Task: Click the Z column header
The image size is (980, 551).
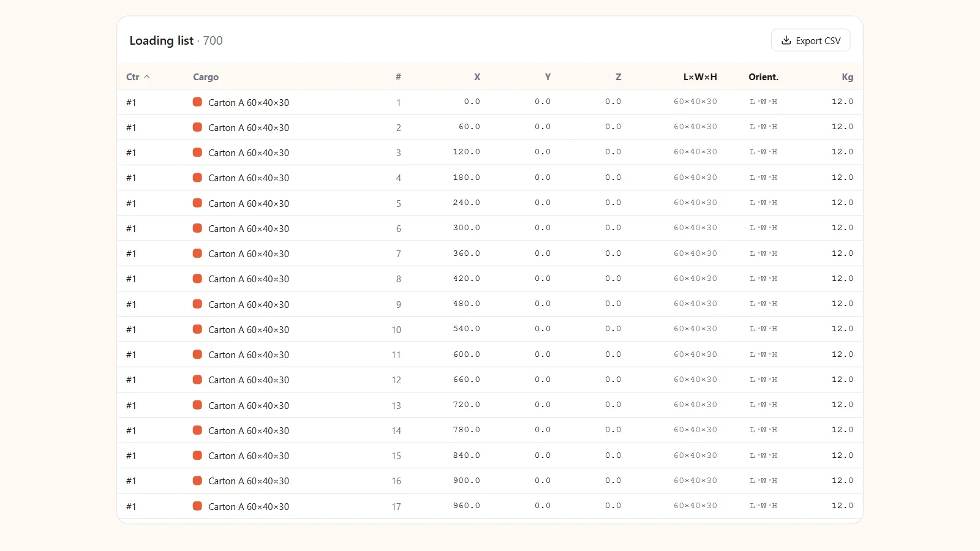Action: click(618, 77)
